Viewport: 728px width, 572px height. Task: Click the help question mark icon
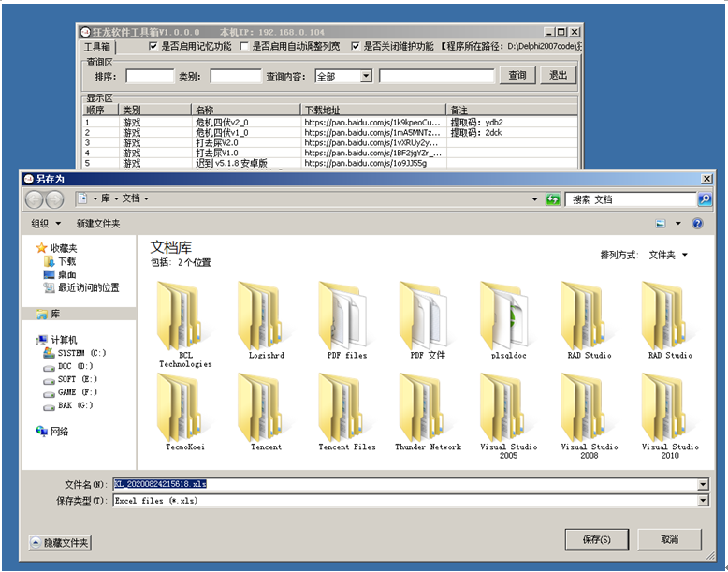pyautogui.click(x=697, y=224)
